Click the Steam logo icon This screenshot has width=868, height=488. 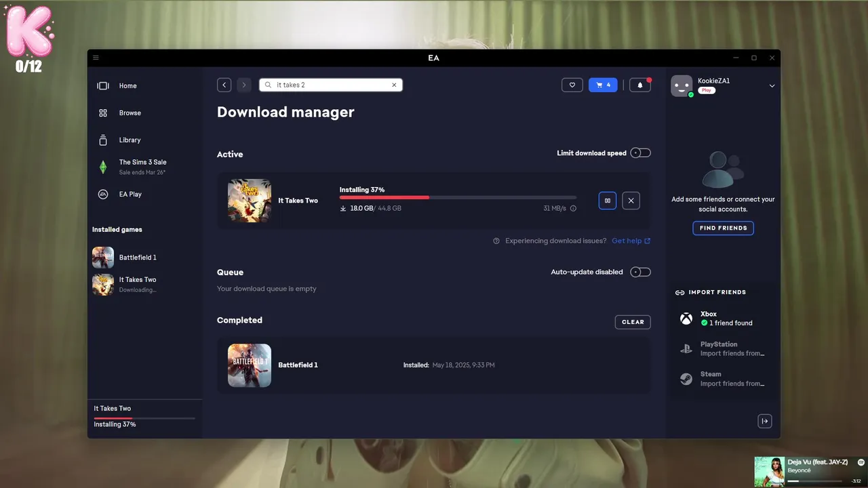tap(686, 379)
